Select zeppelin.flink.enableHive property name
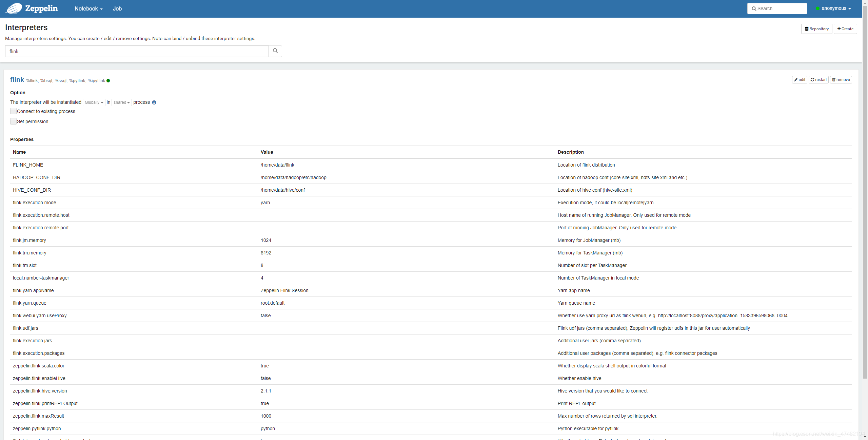This screenshot has height=440, width=868. coord(39,378)
